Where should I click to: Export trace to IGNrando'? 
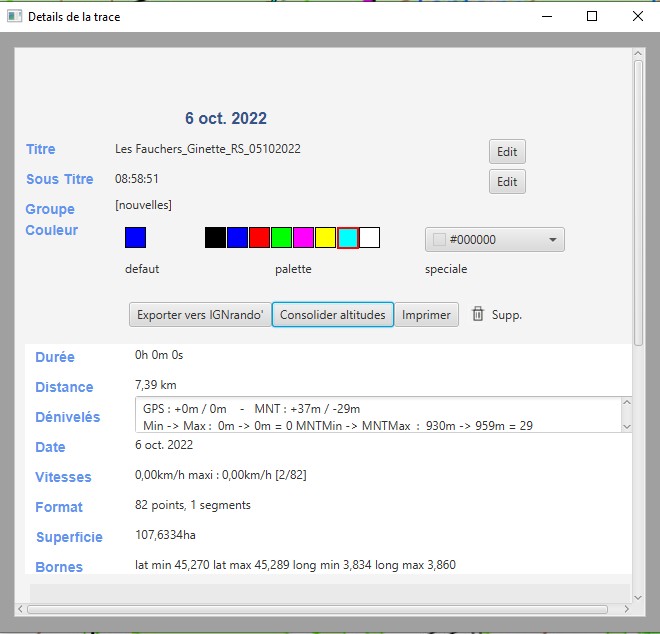coord(200,315)
